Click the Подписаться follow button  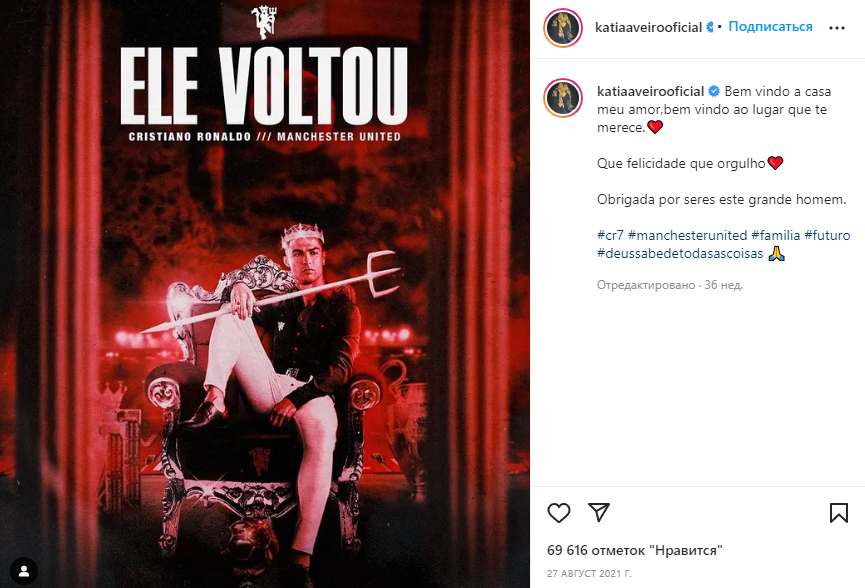[770, 26]
